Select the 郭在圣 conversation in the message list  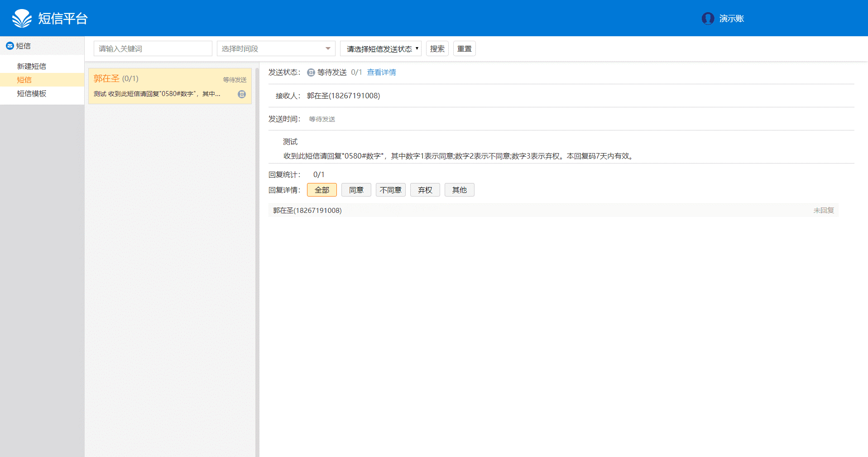pyautogui.click(x=170, y=86)
